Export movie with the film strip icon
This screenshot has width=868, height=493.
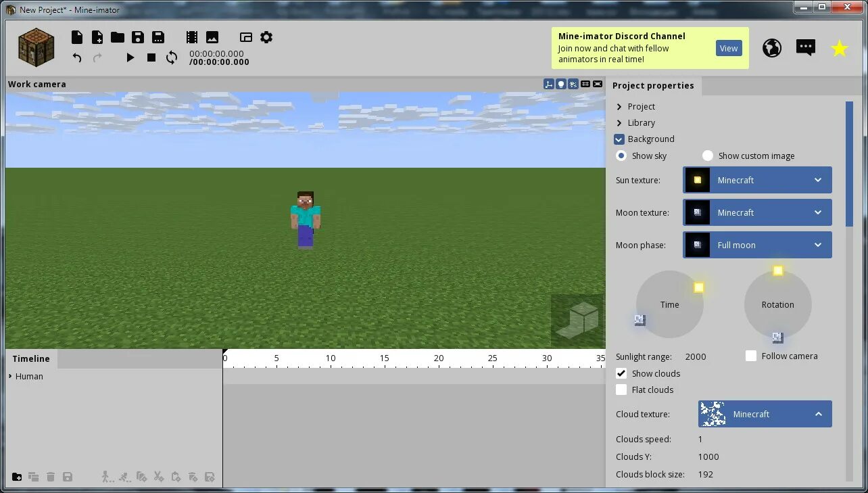coord(192,37)
